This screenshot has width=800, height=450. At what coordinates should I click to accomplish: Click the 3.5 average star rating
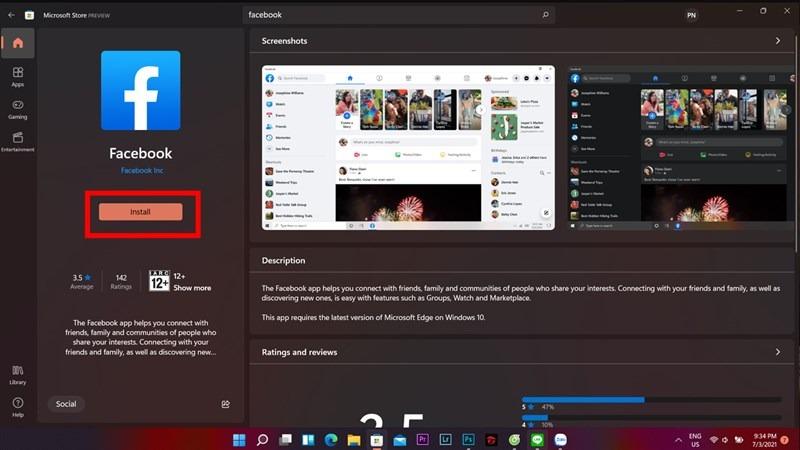pos(82,281)
